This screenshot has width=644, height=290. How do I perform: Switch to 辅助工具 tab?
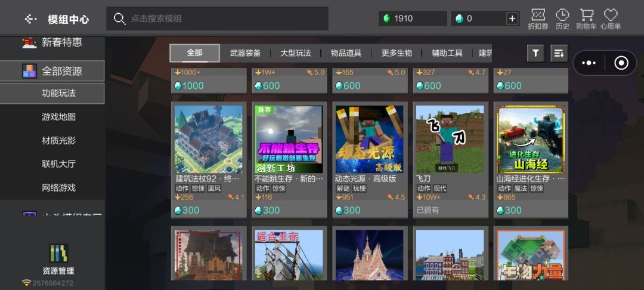[447, 53]
